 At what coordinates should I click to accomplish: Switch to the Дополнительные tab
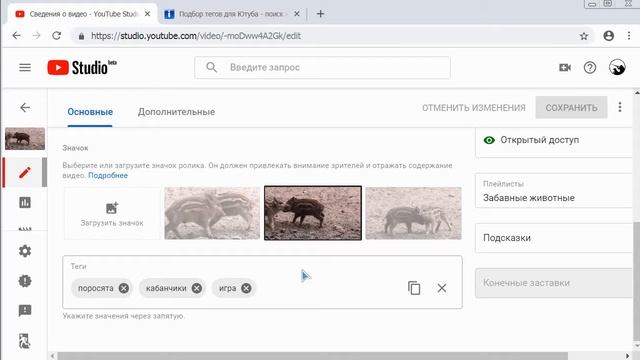176,112
